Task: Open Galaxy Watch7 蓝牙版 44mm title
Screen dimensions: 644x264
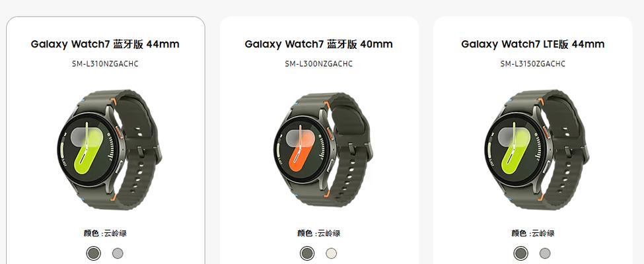Action: pyautogui.click(x=105, y=44)
